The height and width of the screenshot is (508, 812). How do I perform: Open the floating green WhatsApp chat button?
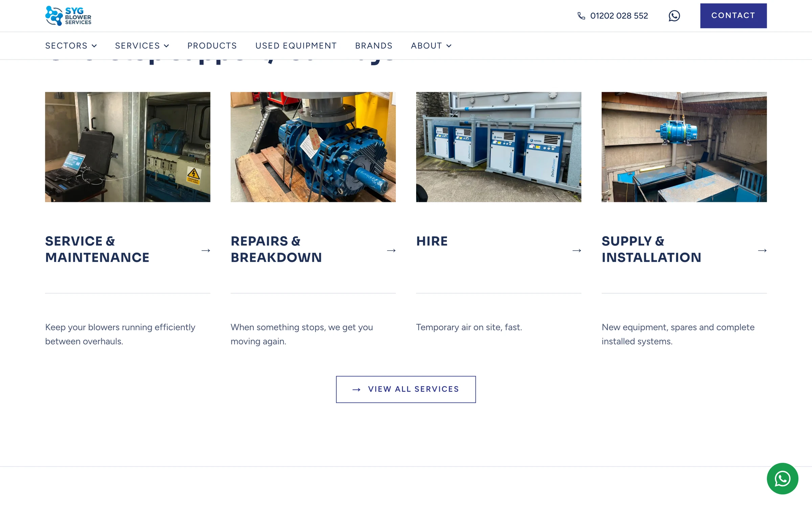tap(782, 479)
